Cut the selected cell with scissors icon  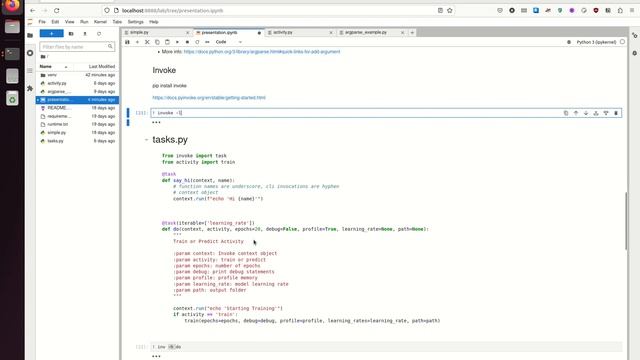(147, 42)
